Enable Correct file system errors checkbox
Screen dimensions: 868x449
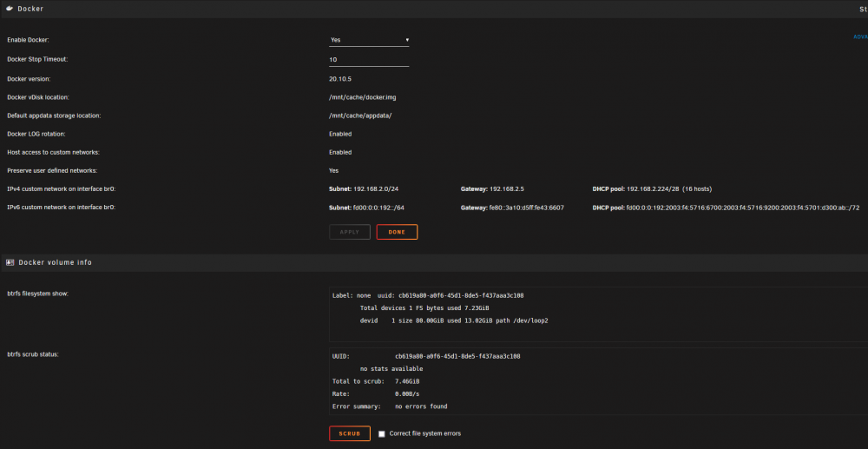click(381, 434)
